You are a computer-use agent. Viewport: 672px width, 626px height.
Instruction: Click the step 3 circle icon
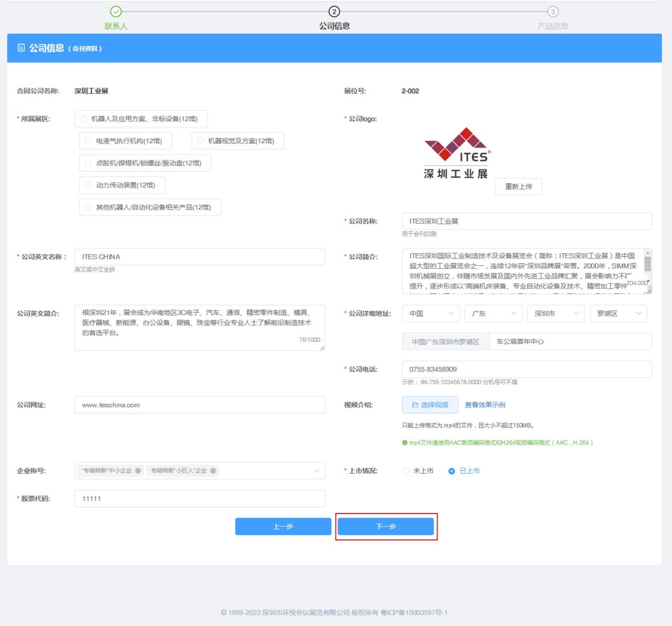click(553, 11)
